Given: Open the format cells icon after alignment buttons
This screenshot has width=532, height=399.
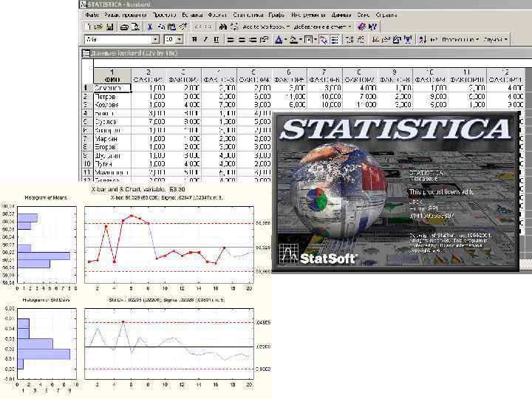Looking at the screenshot, I should point(265,39).
